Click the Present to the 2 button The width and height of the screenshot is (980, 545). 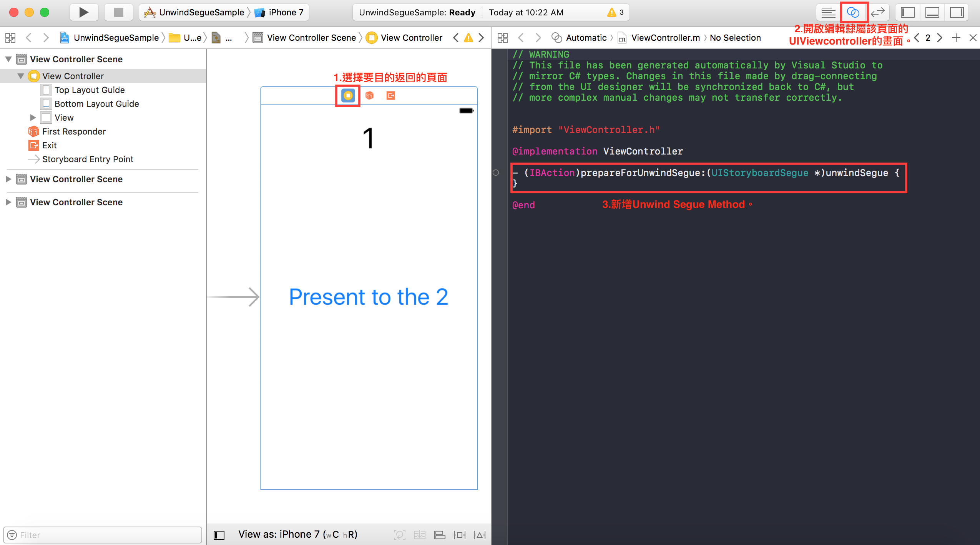(x=369, y=297)
